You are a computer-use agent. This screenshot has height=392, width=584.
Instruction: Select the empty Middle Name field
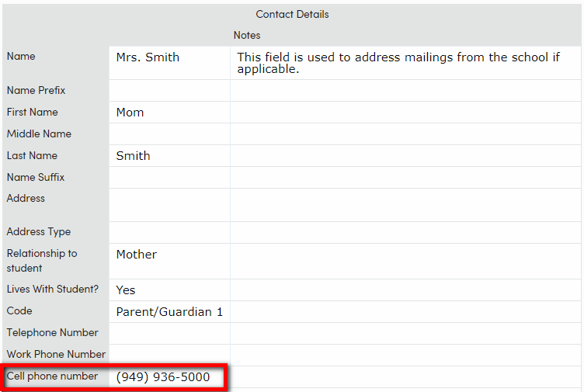[x=169, y=134]
